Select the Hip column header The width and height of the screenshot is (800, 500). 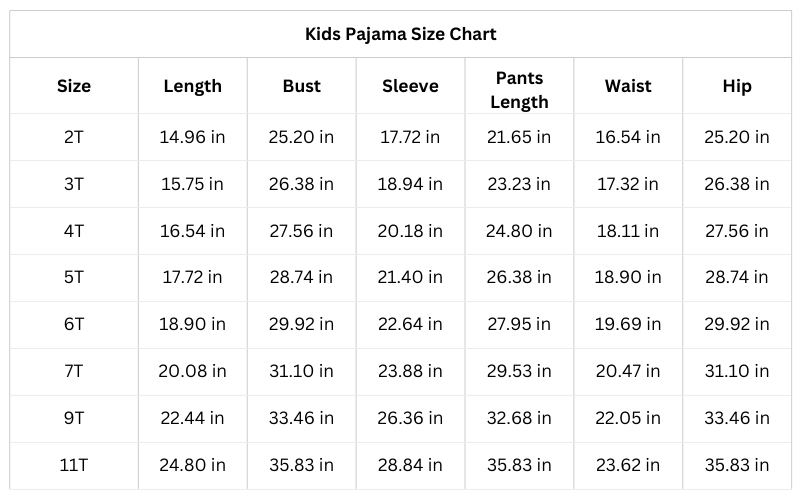[x=737, y=86]
